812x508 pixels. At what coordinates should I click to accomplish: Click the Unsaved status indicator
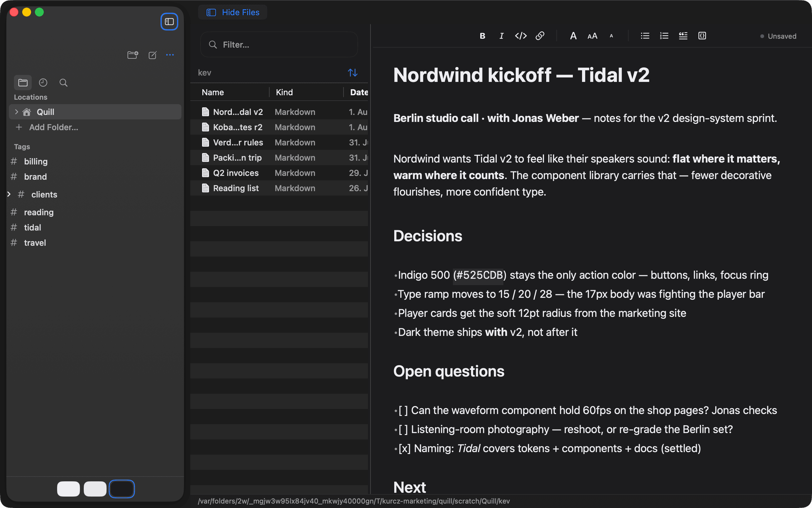coord(778,36)
